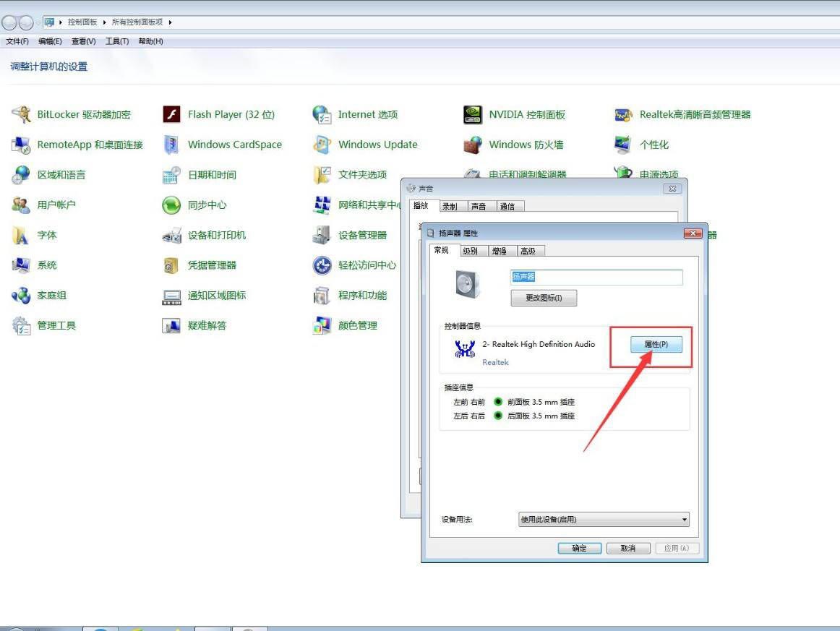Expand the 控制面板 breadcrumb arrow
This screenshot has width=840, height=631.
tap(104, 22)
